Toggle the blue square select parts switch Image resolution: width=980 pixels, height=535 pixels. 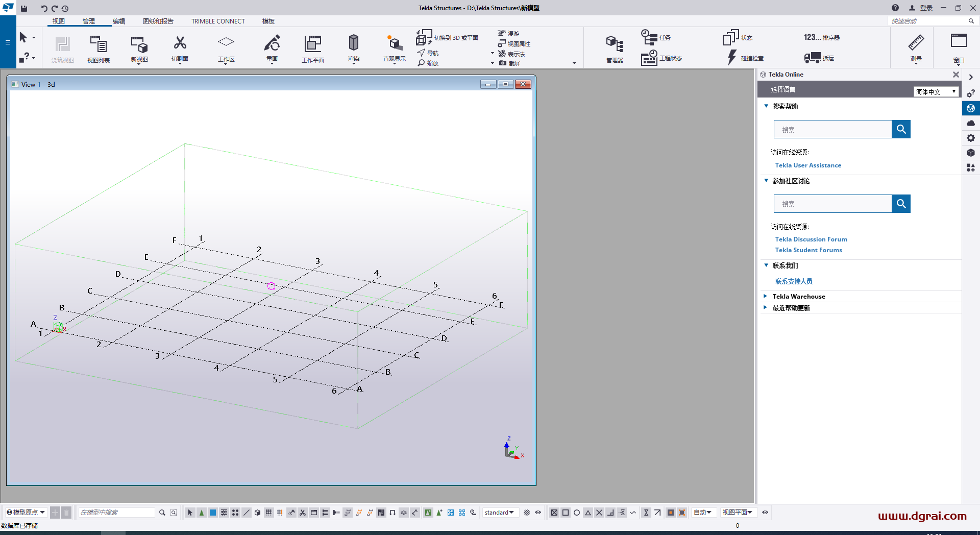213,513
